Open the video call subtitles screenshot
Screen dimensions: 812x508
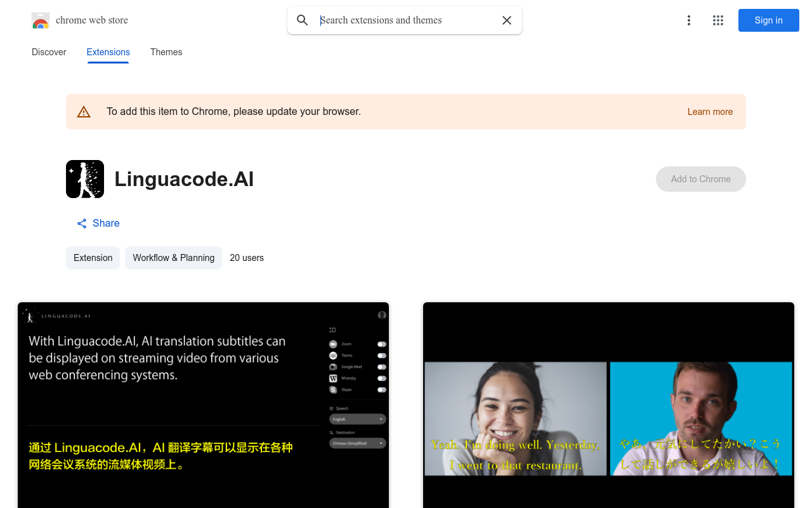click(x=608, y=406)
